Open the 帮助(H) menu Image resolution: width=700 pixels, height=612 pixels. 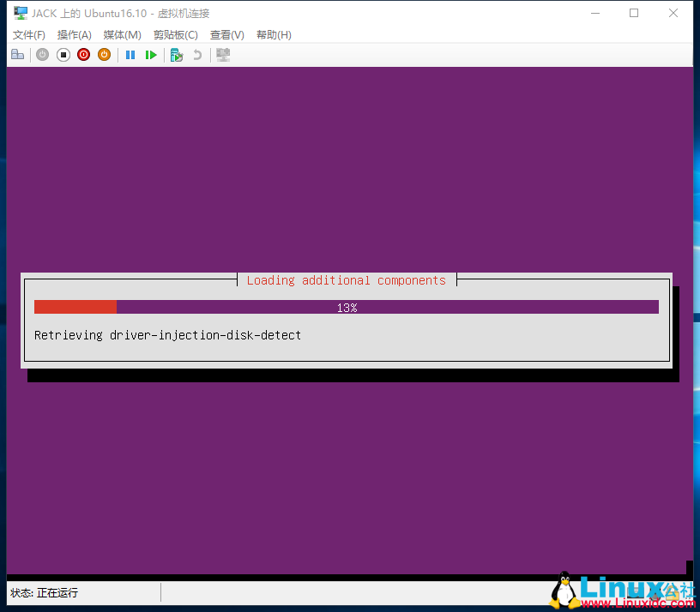click(271, 34)
